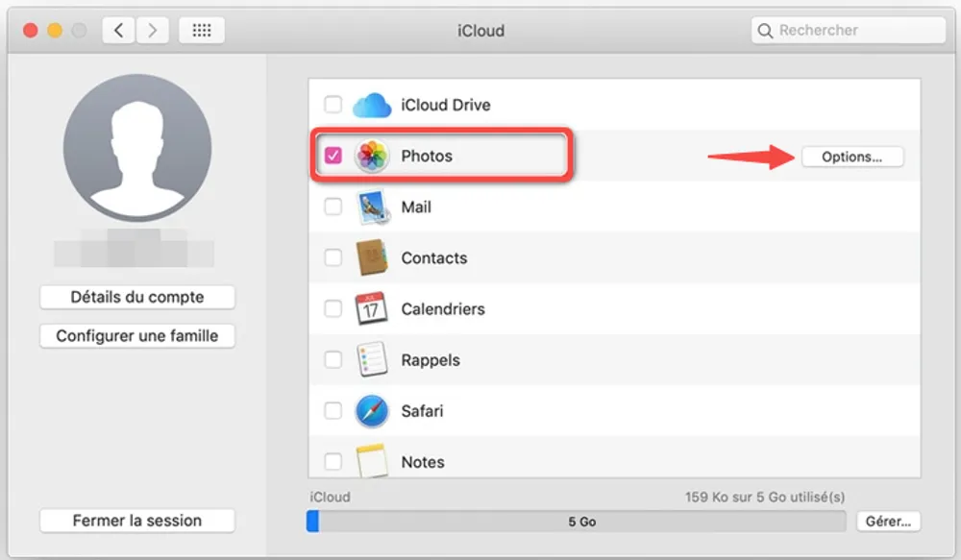Click the Rappels list icon
961x560 pixels.
click(x=371, y=359)
